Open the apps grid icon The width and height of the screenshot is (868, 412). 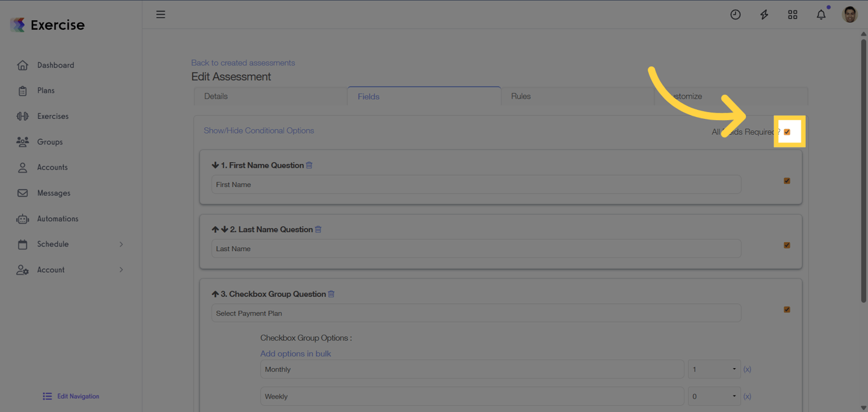(x=792, y=15)
